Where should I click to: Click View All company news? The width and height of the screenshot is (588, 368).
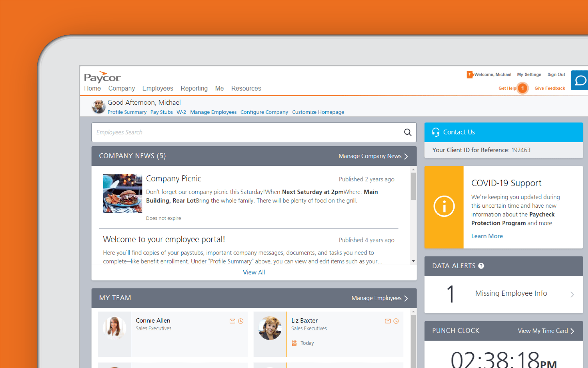254,272
